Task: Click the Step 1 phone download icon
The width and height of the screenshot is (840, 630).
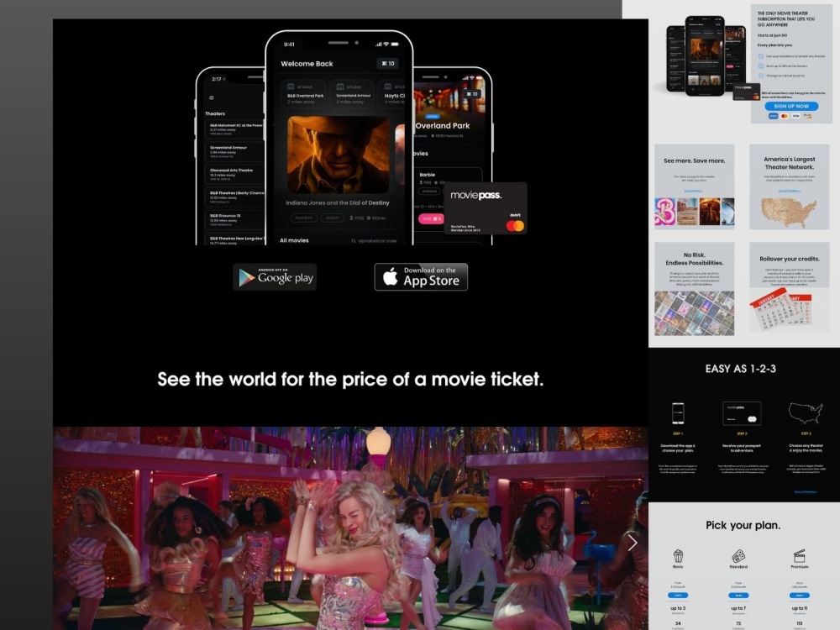Action: [679, 412]
